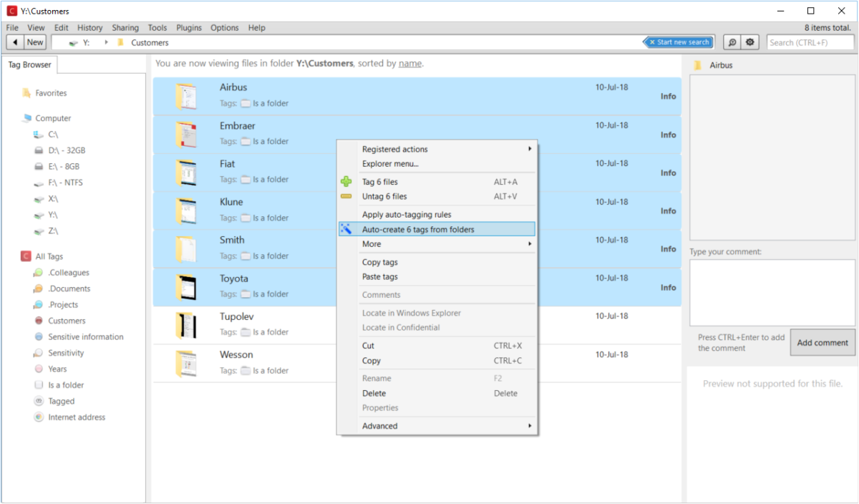The image size is (859, 504).
Task: Click the Start new search button
Action: click(679, 42)
